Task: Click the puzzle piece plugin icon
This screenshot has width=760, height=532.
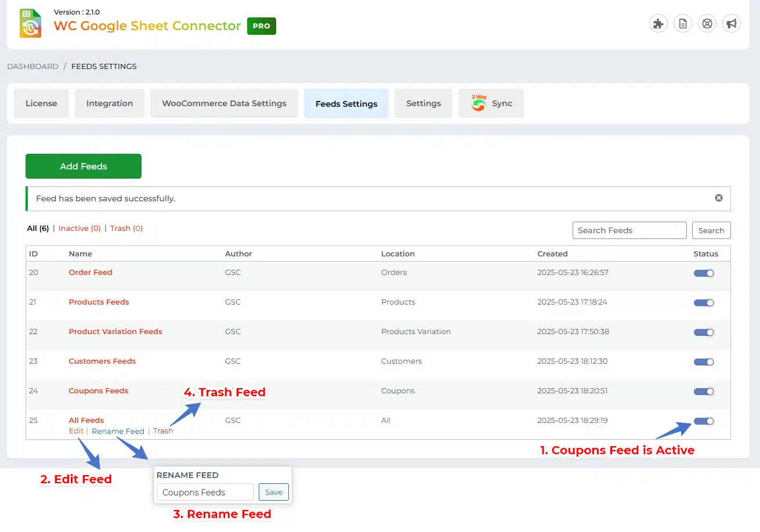Action: coord(658,24)
